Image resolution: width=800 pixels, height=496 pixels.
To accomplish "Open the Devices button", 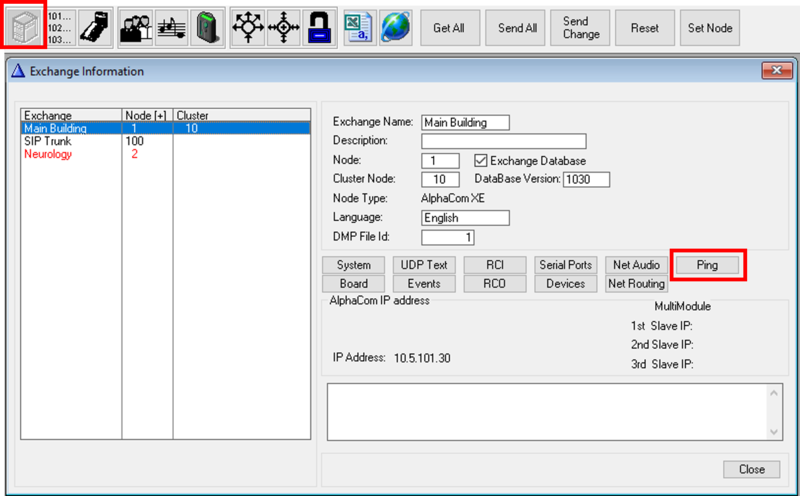I will click(x=565, y=284).
